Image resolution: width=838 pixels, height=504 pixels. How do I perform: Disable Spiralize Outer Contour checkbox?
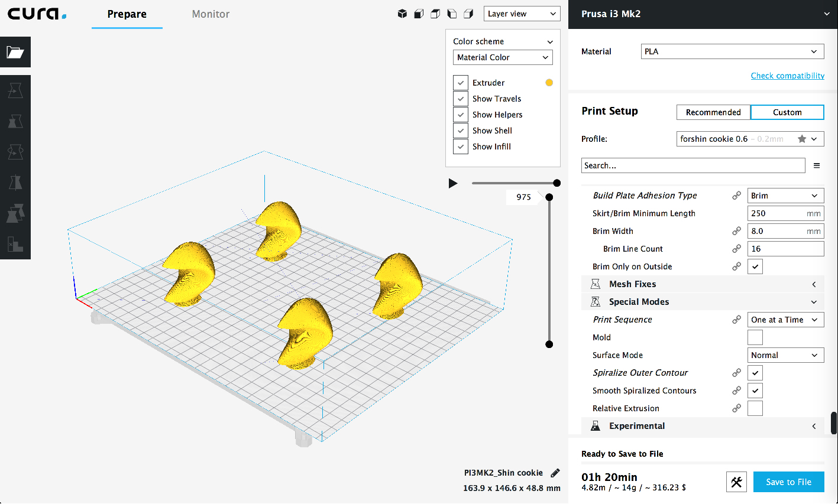(755, 373)
